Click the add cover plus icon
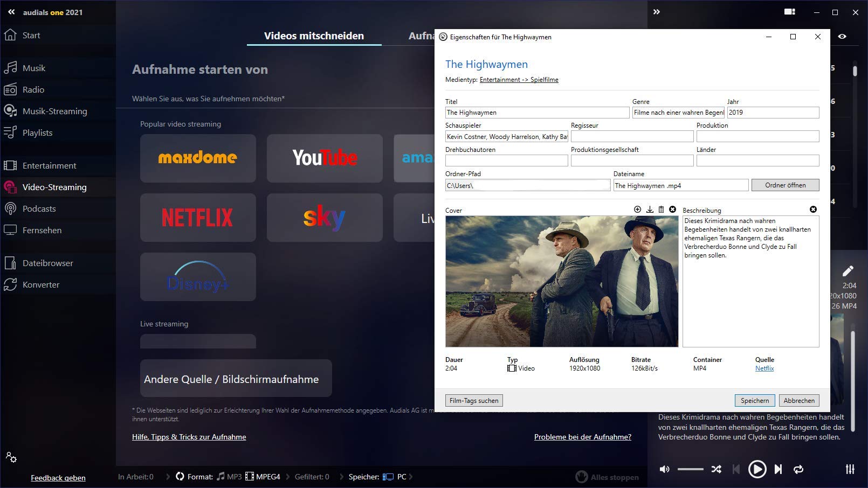Screen dimensions: 868x488 click(x=637, y=210)
